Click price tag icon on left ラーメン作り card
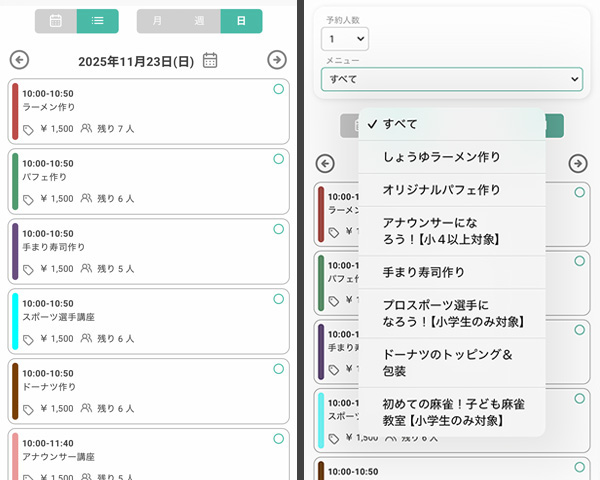 click(28, 129)
